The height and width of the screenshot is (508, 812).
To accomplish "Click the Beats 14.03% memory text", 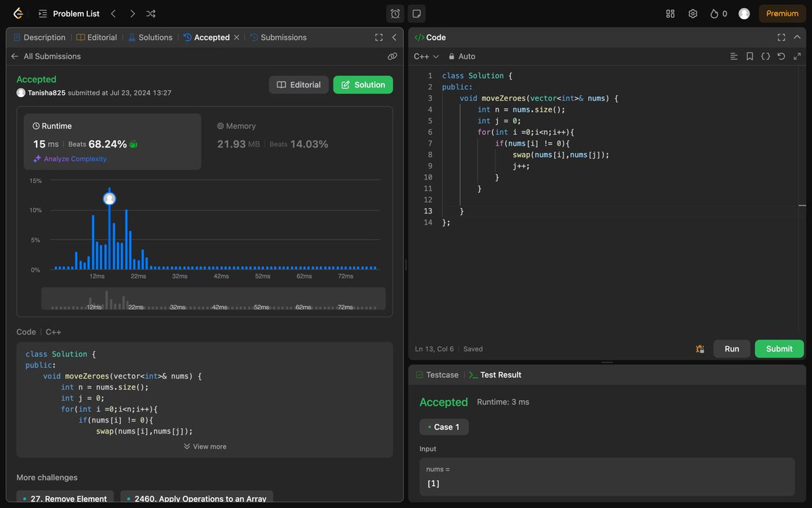I will pos(299,144).
